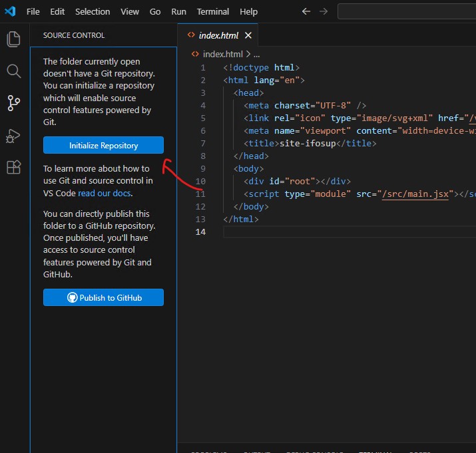Open the /src/main.jsx link in code
Image resolution: width=476 pixels, height=453 pixels.
click(415, 194)
